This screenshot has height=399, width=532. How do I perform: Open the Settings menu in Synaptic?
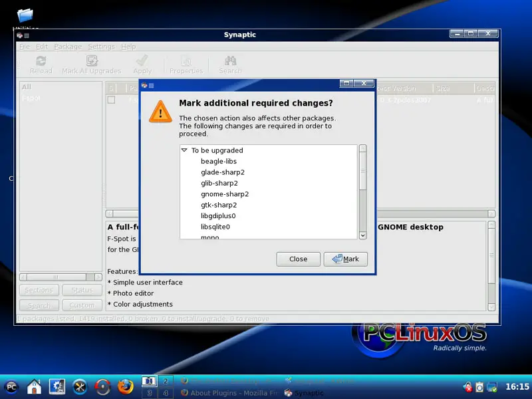click(x=102, y=47)
